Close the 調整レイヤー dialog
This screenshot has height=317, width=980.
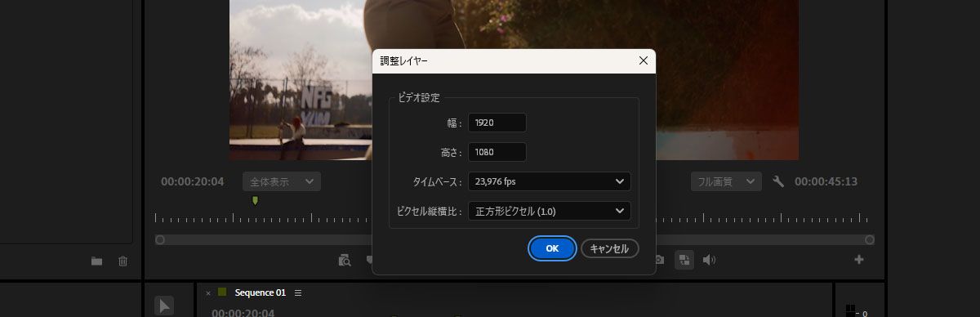coord(643,60)
